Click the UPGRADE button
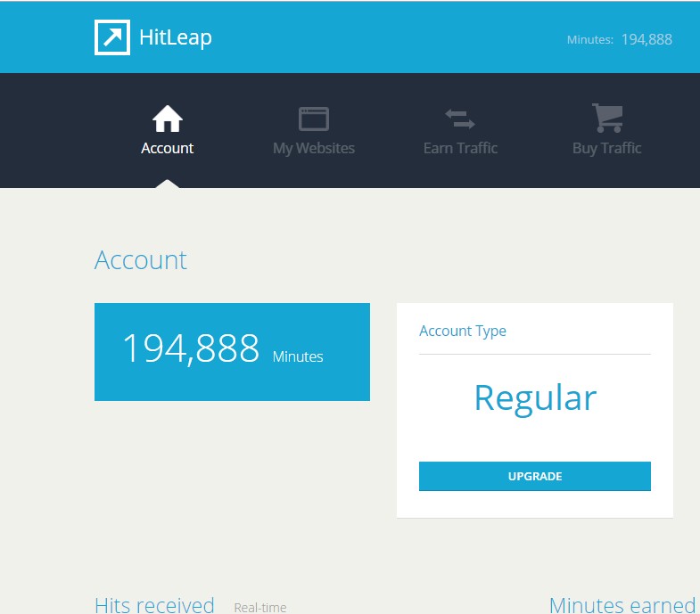 pos(535,476)
